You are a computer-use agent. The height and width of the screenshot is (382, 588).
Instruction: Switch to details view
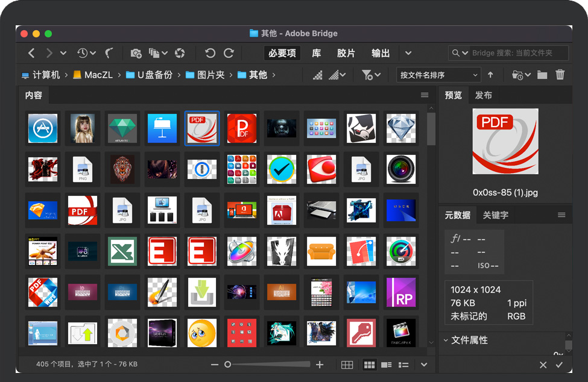387,365
